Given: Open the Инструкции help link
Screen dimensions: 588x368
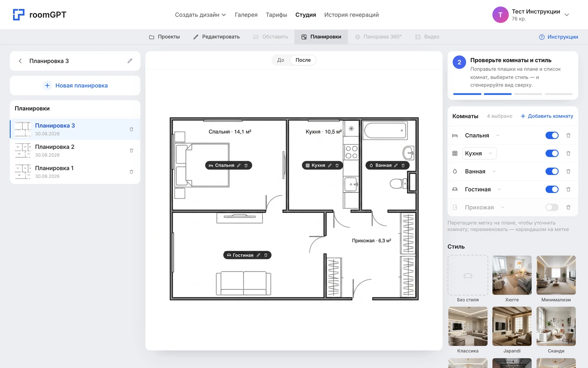Looking at the screenshot, I should (559, 37).
